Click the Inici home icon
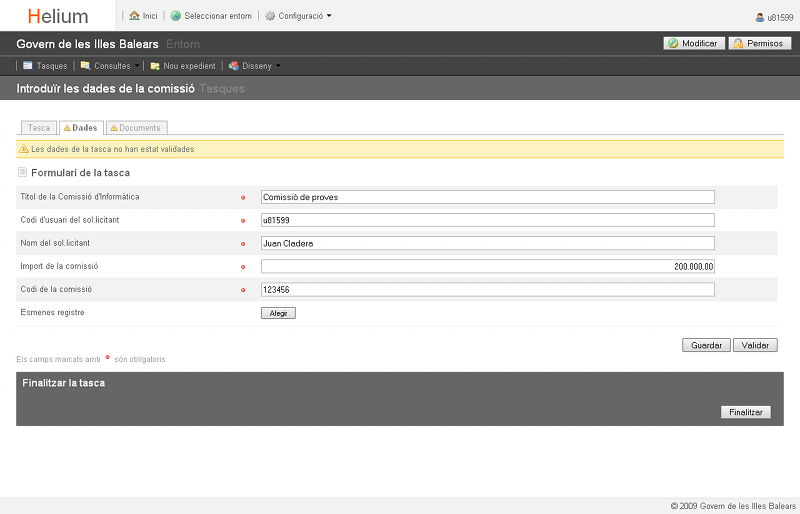Image resolution: width=800 pixels, height=514 pixels. [134, 16]
